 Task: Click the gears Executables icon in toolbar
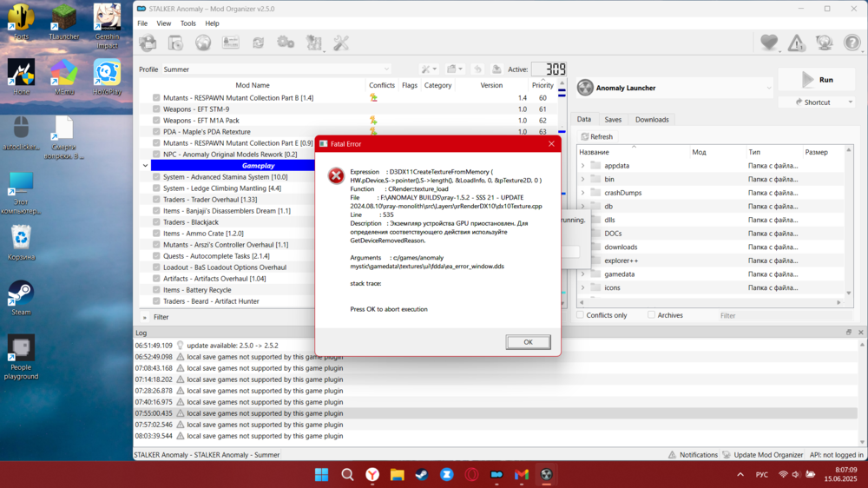coord(286,43)
